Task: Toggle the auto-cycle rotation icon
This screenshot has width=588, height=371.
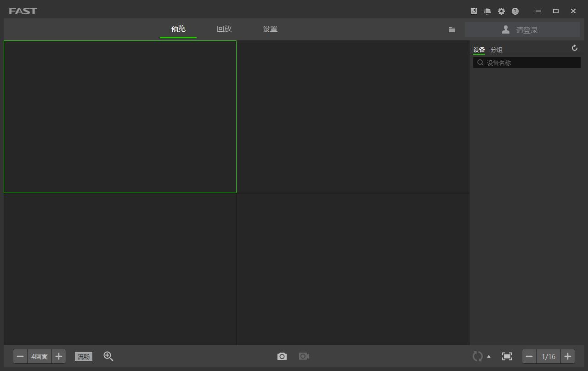Action: point(478,356)
